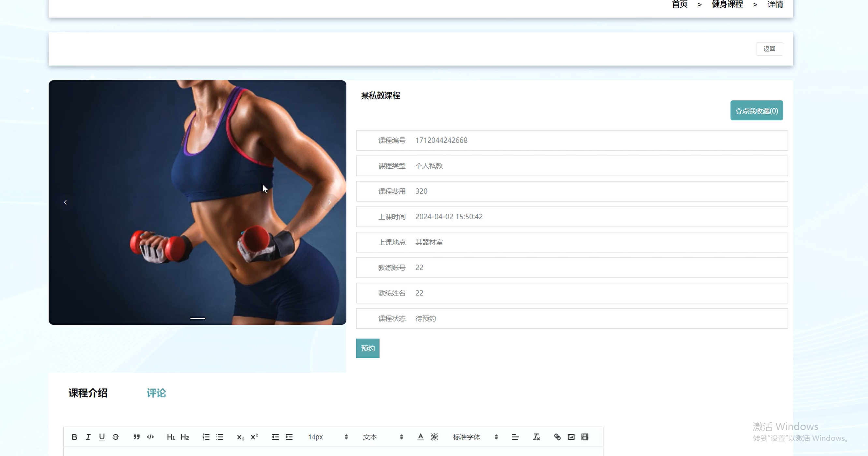Click the course type value 个人私教
The image size is (868, 456).
[x=429, y=166]
